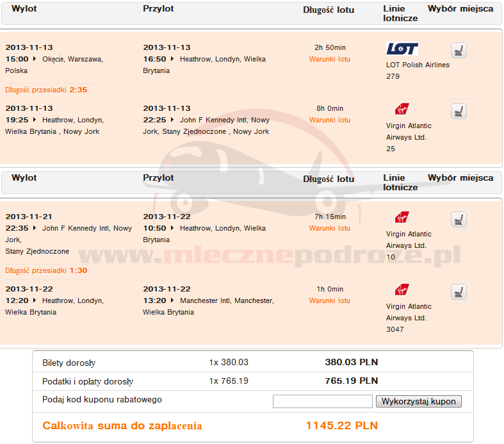The width and height of the screenshot is (504, 444).
Task: Click the first Wylot column header
Action: tap(24, 9)
